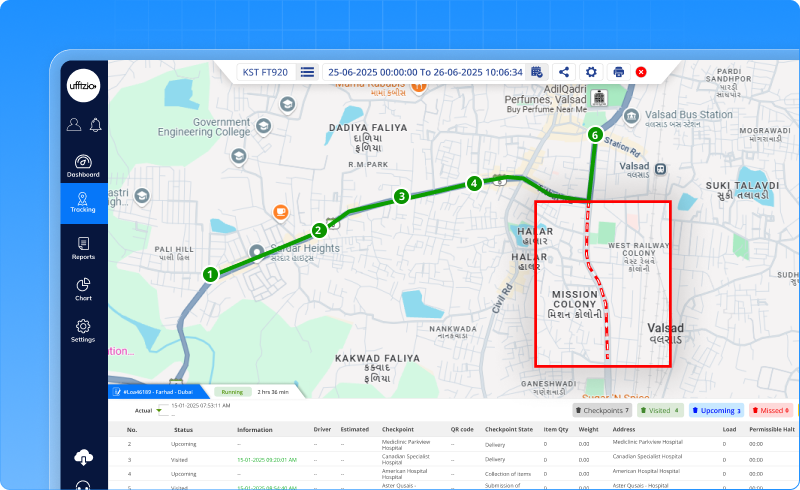Expand the vehicle list menu icon
This screenshot has width=800, height=490.
[x=307, y=72]
